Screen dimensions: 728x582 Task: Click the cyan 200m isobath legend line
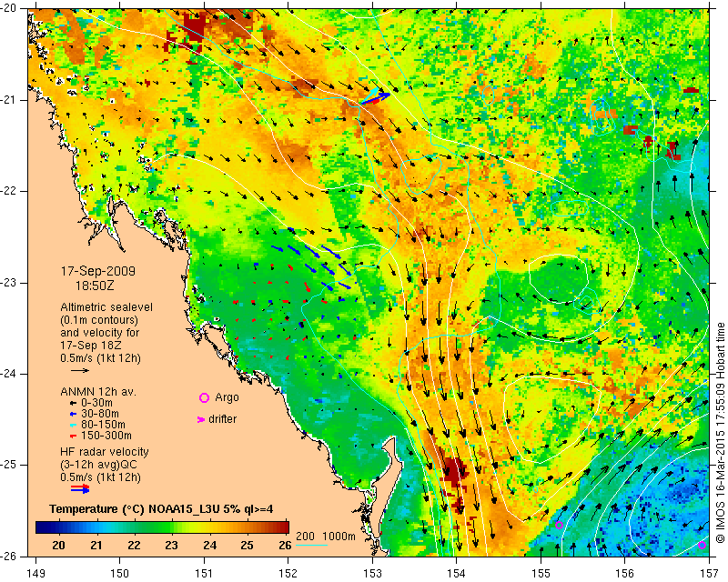coord(311,545)
